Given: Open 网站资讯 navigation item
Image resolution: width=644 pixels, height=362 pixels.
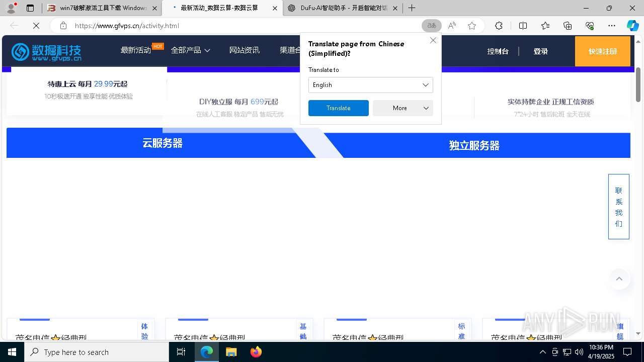Looking at the screenshot, I should (245, 50).
